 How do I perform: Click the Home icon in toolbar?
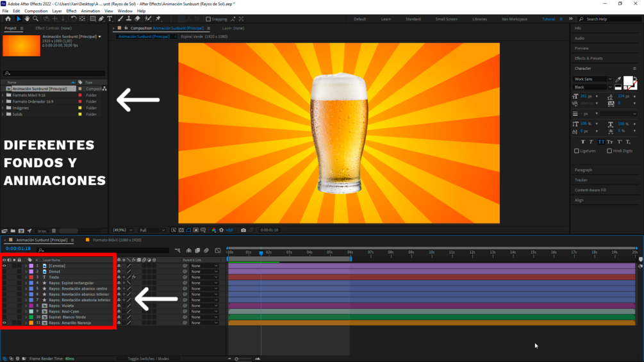(8, 19)
